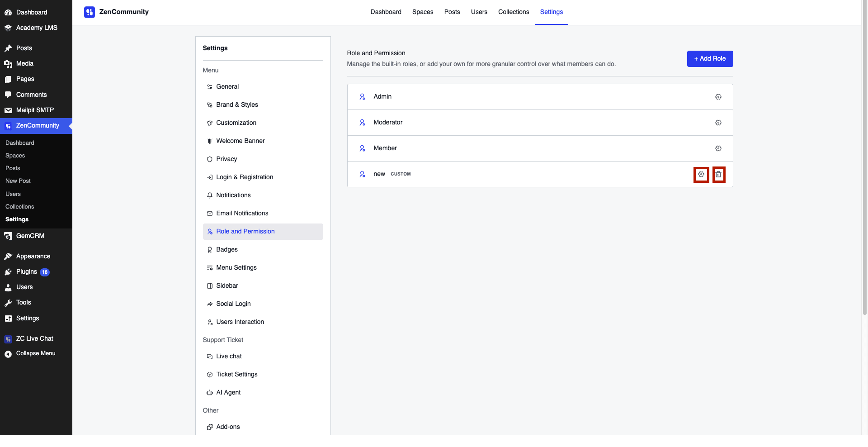Open the Users top navigation tab
This screenshot has width=868, height=447.
pyautogui.click(x=479, y=12)
